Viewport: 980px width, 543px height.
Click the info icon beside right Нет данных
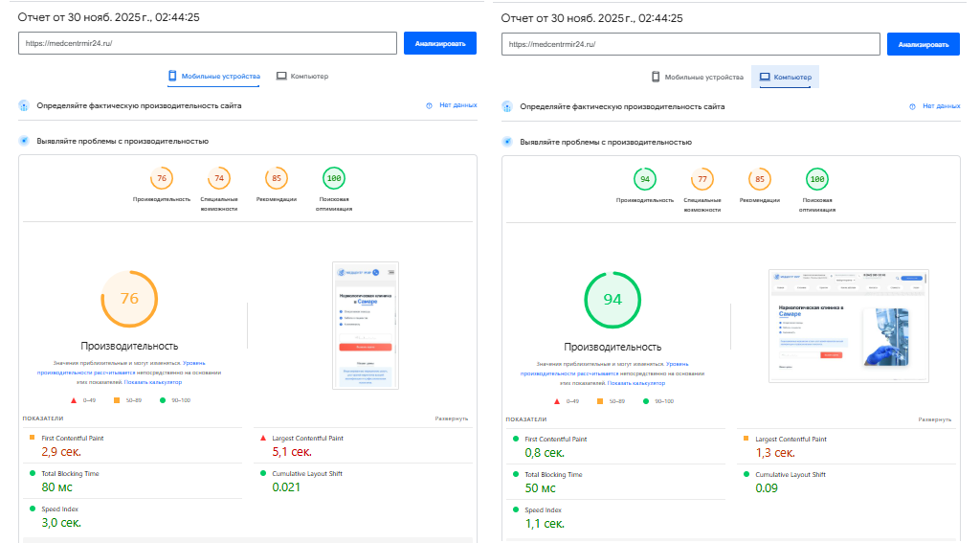[912, 106]
